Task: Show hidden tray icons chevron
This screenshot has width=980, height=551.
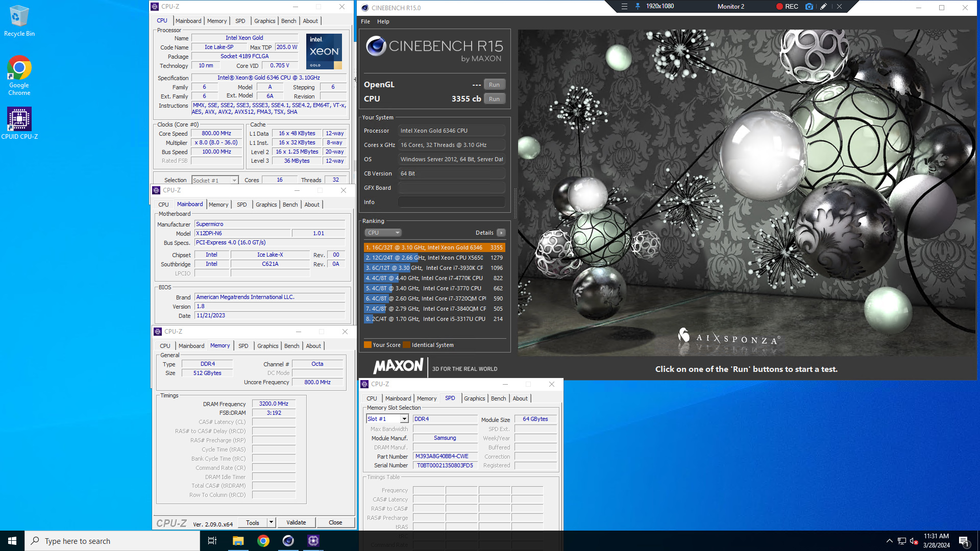Action: [x=889, y=541]
